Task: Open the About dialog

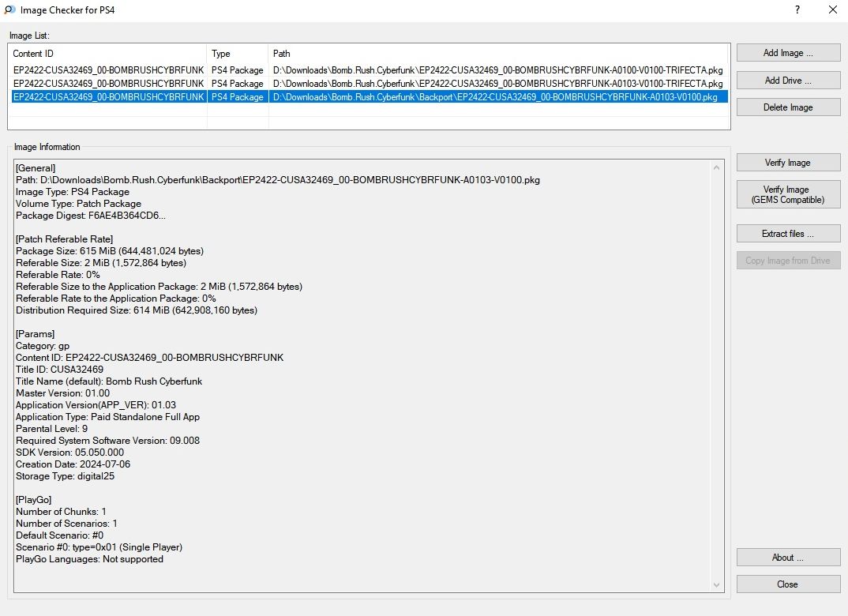Action: coord(788,558)
